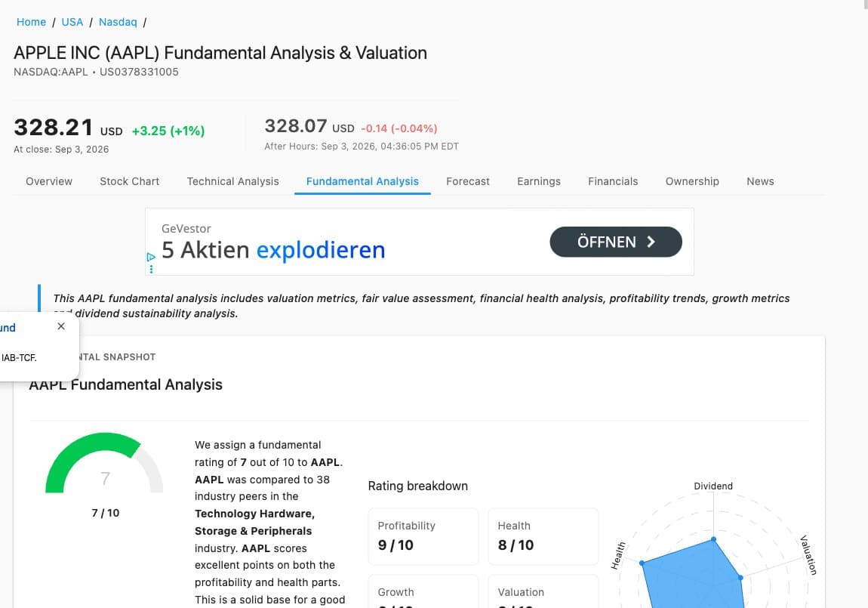Switch to the Overview tab

[49, 181]
